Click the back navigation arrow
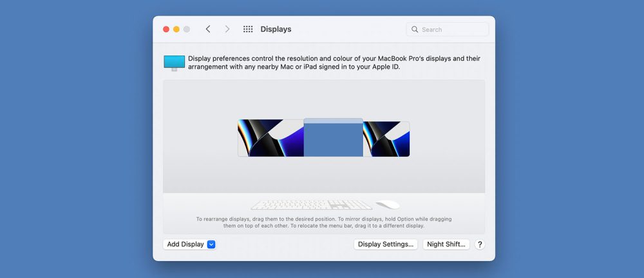The image size is (644, 278). coord(207,29)
